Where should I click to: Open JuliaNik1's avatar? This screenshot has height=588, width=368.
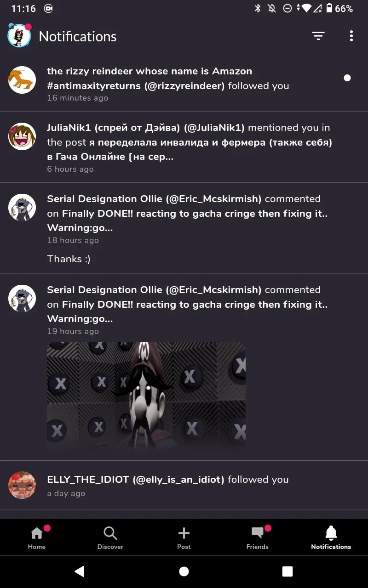(x=22, y=136)
